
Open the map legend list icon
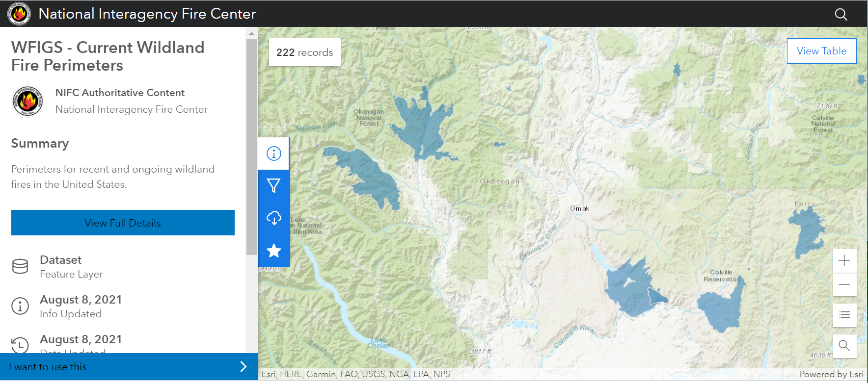(x=844, y=315)
